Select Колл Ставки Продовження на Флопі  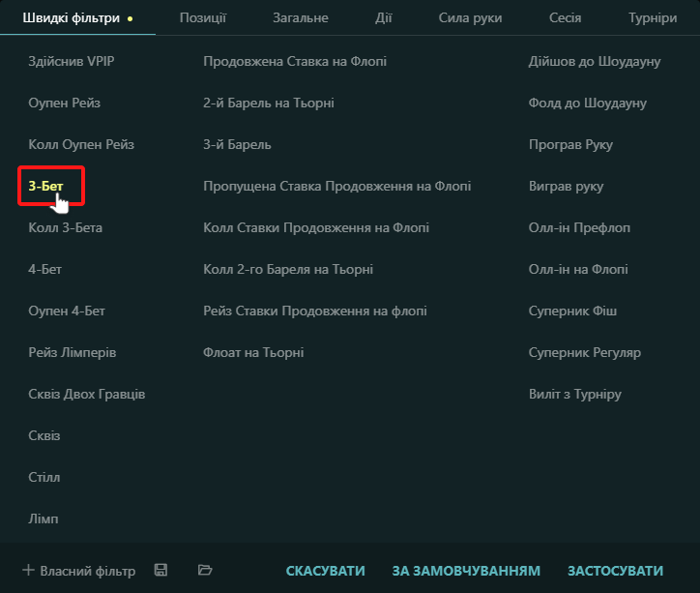tap(316, 227)
